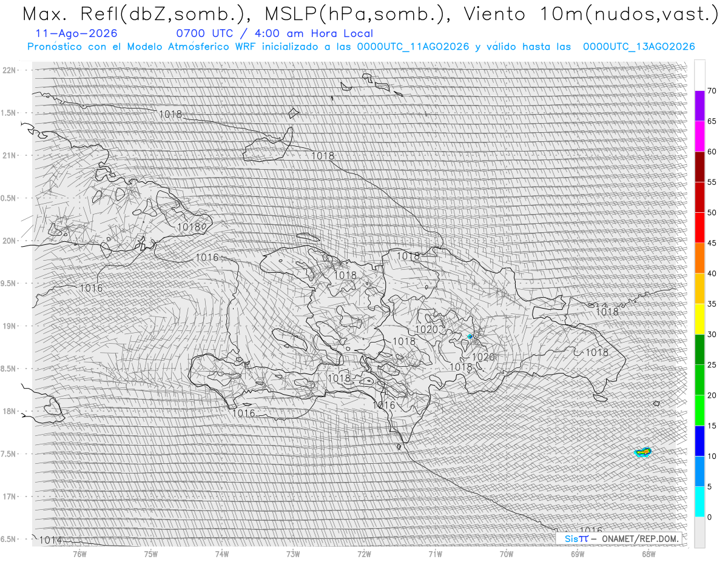The height and width of the screenshot is (562, 728).
Task: Click the gray below-0 colorbar segment
Action: click(699, 532)
